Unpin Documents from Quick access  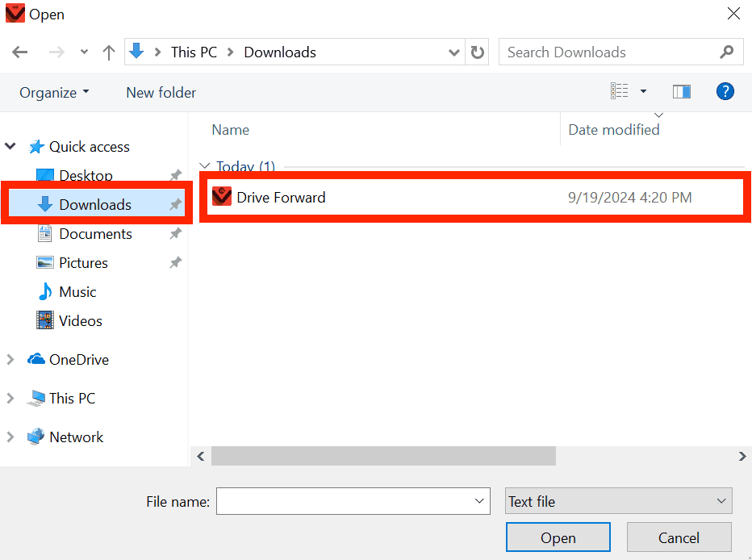(175, 233)
